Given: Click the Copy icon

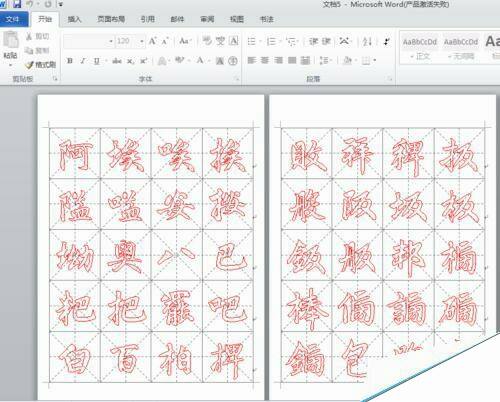Looking at the screenshot, I should click(x=29, y=50).
